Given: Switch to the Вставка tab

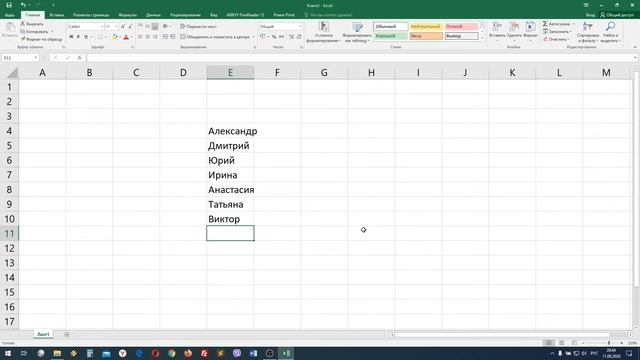Looking at the screenshot, I should 56,15.
